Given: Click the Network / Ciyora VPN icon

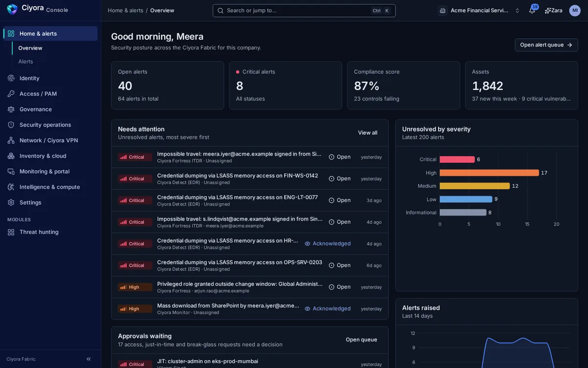Looking at the screenshot, I should pos(11,140).
